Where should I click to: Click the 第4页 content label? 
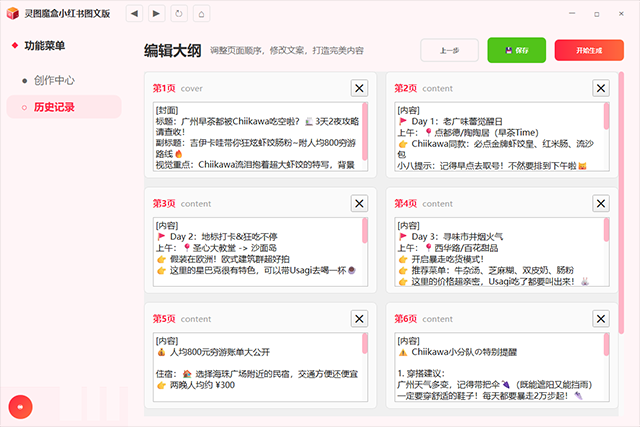(x=437, y=204)
